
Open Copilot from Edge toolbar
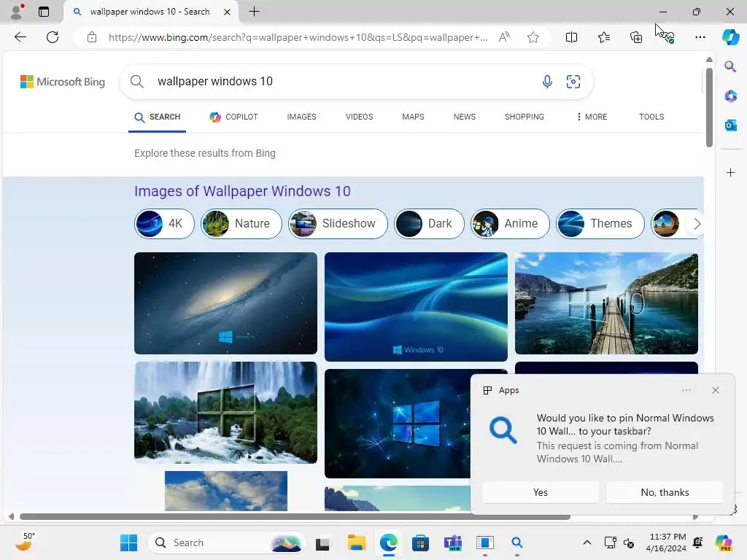730,37
